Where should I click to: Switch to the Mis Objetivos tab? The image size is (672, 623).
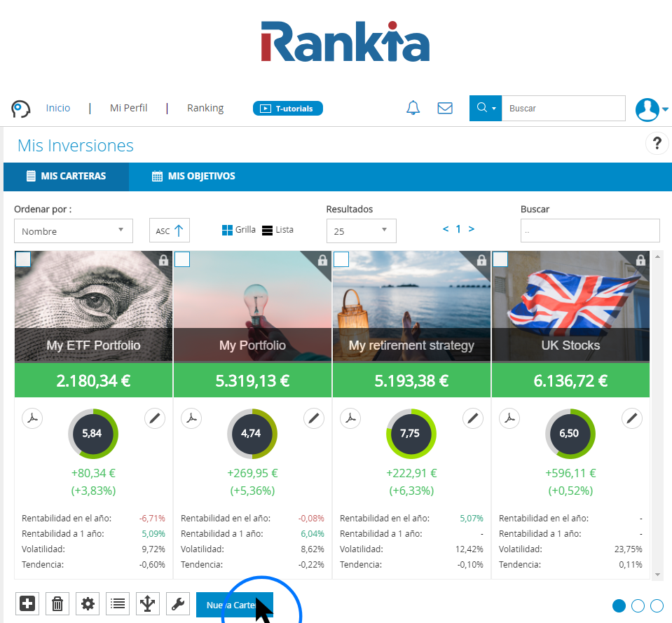(x=193, y=177)
